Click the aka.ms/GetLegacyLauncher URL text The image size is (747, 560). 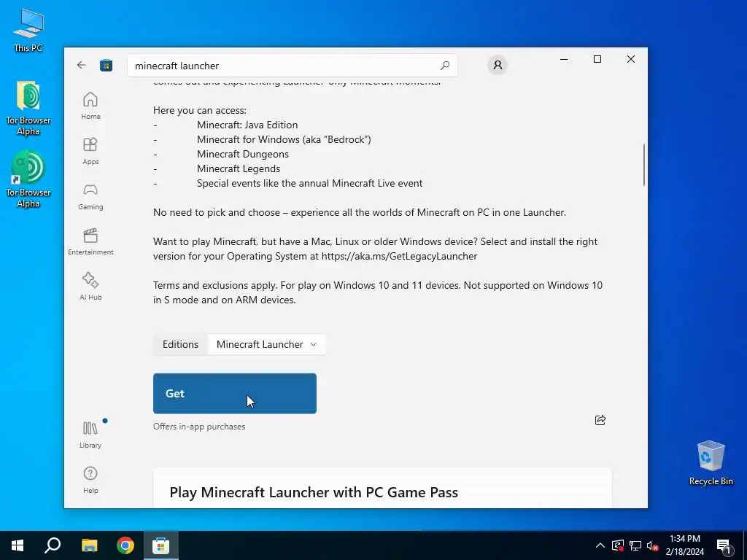pyautogui.click(x=399, y=256)
